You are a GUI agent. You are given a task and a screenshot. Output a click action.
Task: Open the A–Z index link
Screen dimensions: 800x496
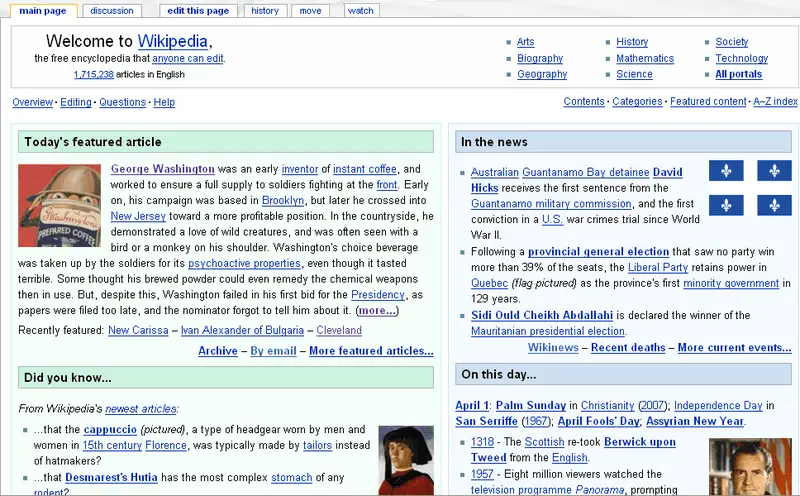(776, 102)
